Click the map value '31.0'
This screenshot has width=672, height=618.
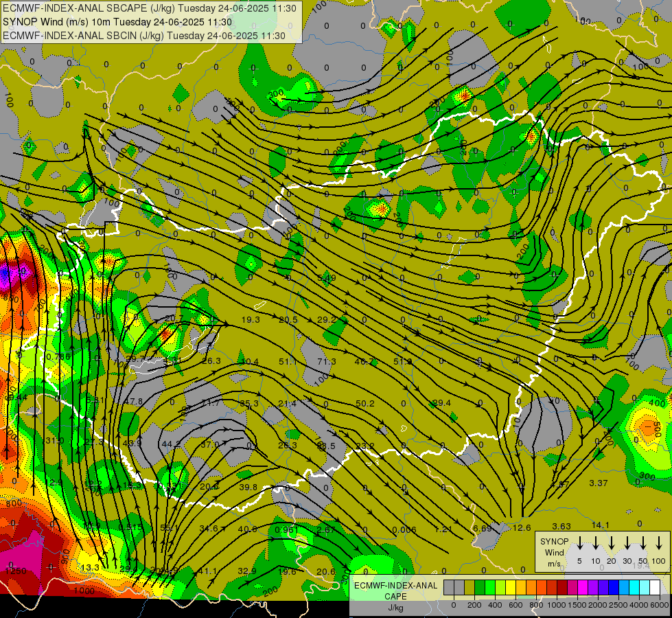tap(55, 440)
